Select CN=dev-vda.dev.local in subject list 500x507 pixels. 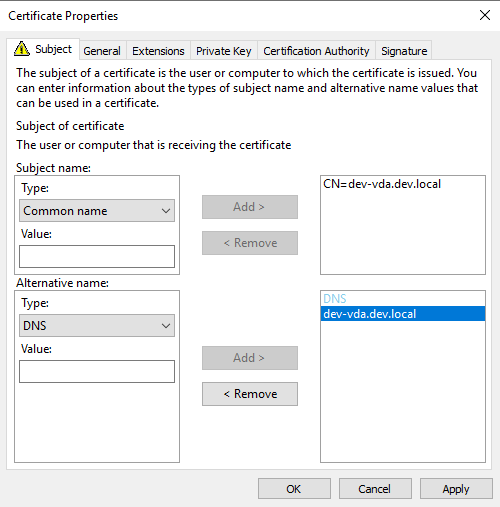[x=382, y=184]
